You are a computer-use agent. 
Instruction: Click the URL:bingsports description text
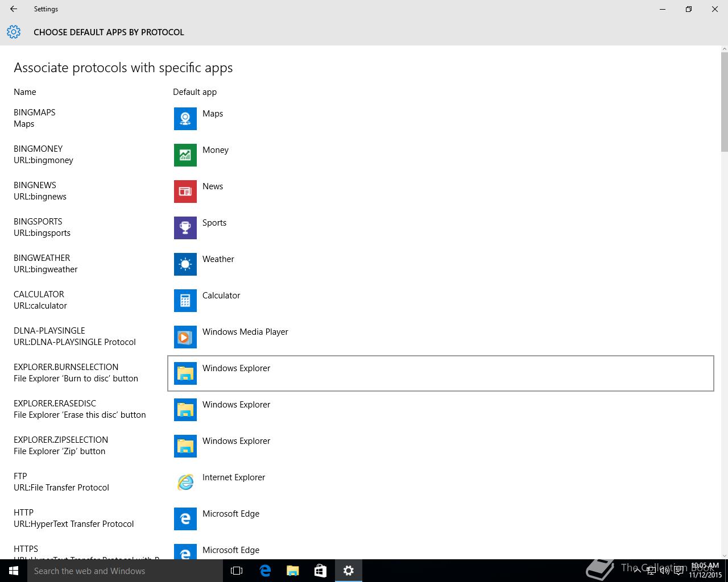coord(42,233)
